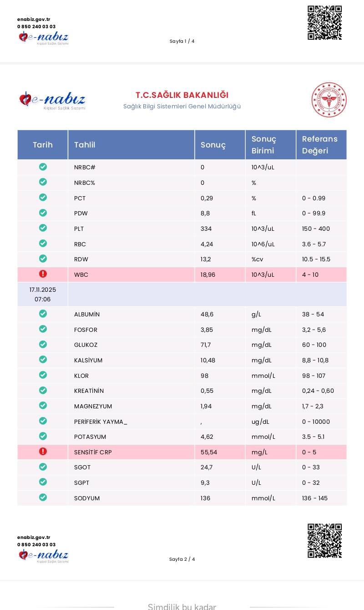Click the Tahlil column header
This screenshot has width=364, height=610.
click(85, 145)
